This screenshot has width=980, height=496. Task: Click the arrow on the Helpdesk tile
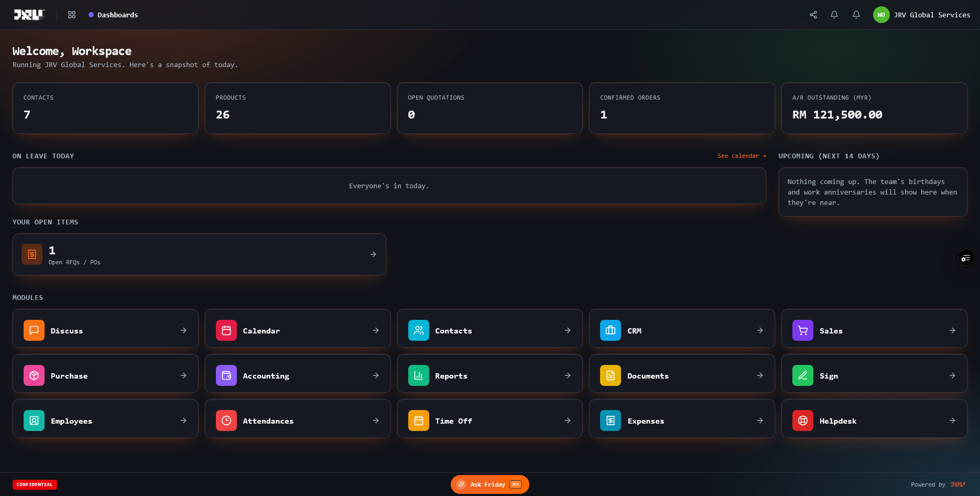click(x=952, y=420)
